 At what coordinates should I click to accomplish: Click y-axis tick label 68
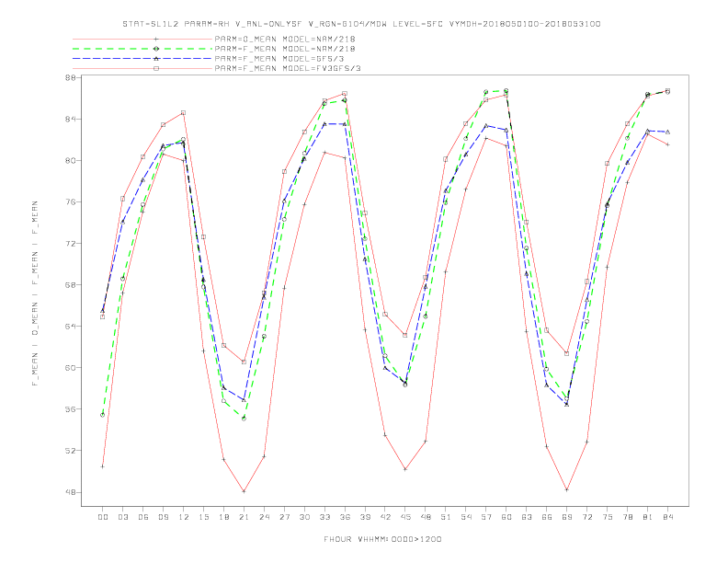point(71,285)
